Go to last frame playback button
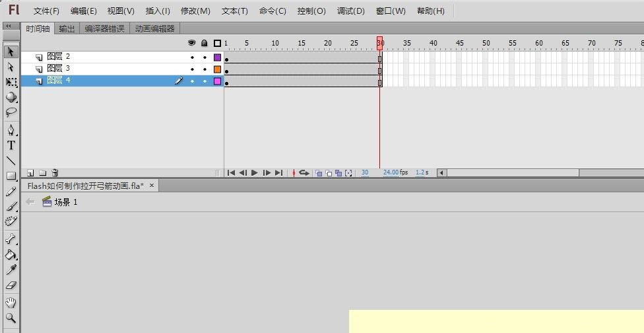This screenshot has width=644, height=333. click(x=279, y=172)
